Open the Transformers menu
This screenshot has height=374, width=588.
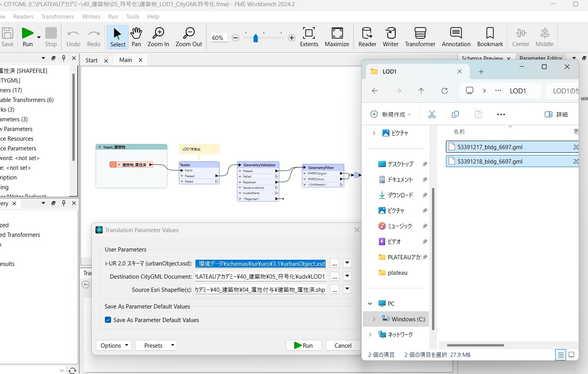[58, 17]
